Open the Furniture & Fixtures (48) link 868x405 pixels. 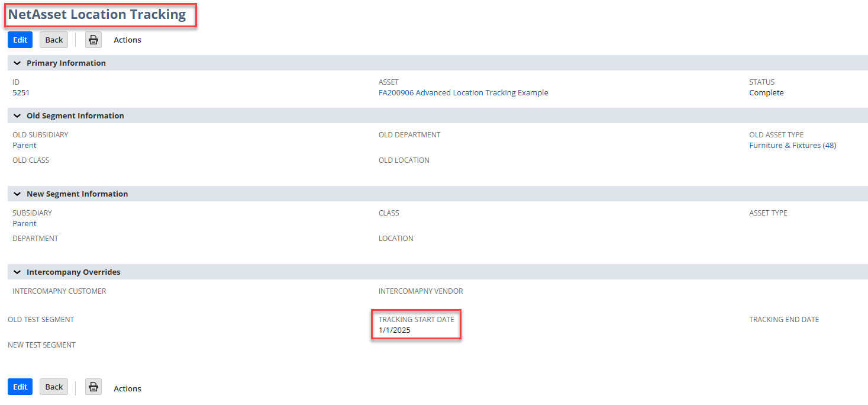pos(792,145)
